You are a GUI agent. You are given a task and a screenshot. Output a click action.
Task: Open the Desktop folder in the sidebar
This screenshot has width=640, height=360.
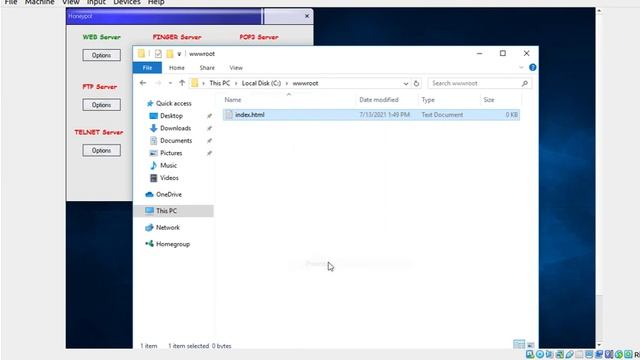171,116
